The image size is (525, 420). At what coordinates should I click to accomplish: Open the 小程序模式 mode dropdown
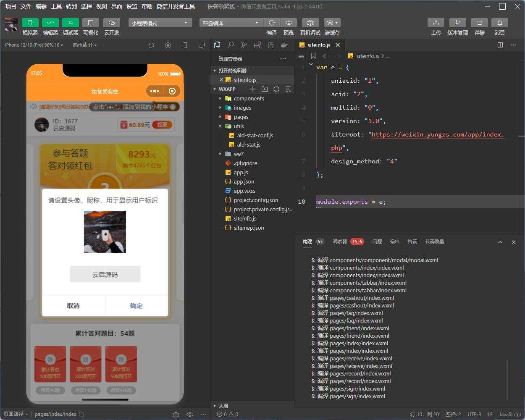160,23
